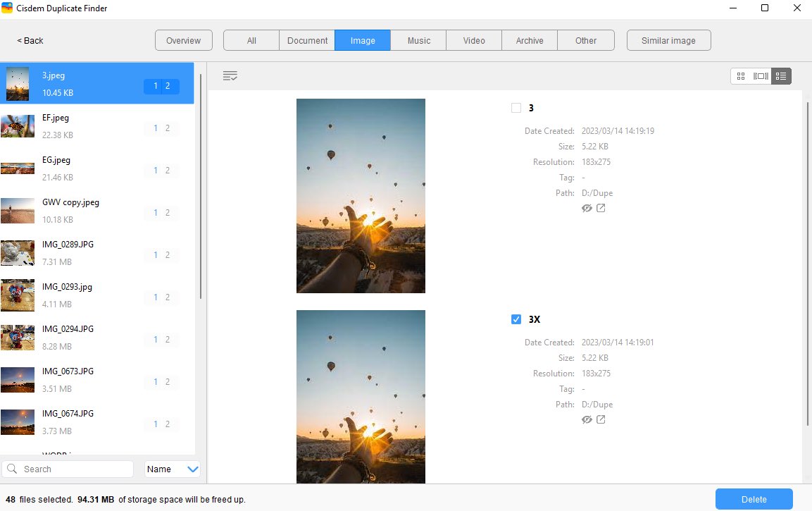Click the date created 2023/03/14 14:19:01

618,342
